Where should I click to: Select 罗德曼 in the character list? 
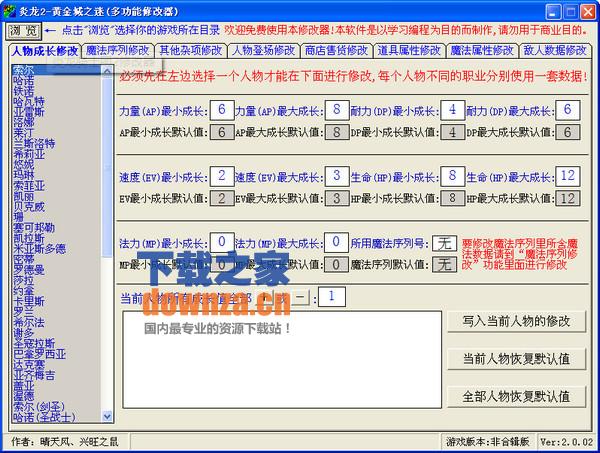point(57,270)
